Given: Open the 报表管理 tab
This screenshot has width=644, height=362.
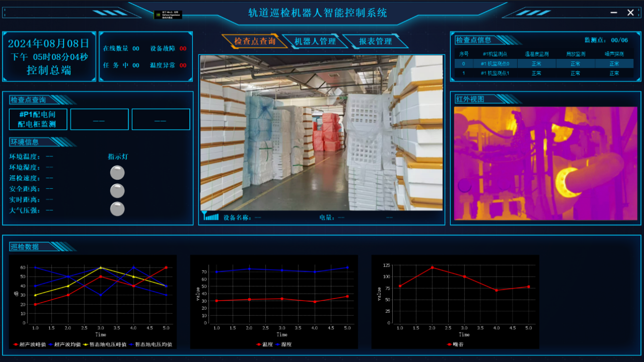Looking at the screenshot, I should click(376, 41).
